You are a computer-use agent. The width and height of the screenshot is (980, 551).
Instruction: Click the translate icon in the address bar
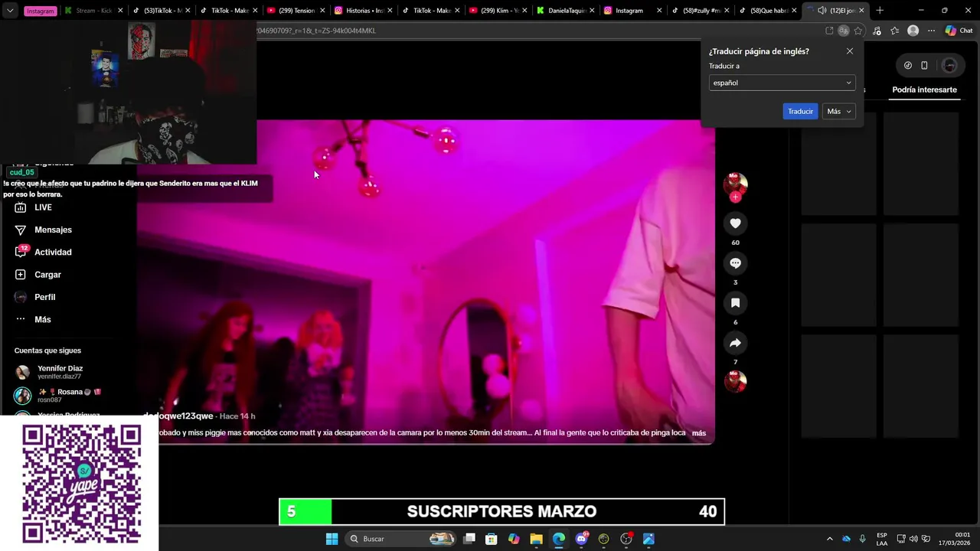(843, 31)
